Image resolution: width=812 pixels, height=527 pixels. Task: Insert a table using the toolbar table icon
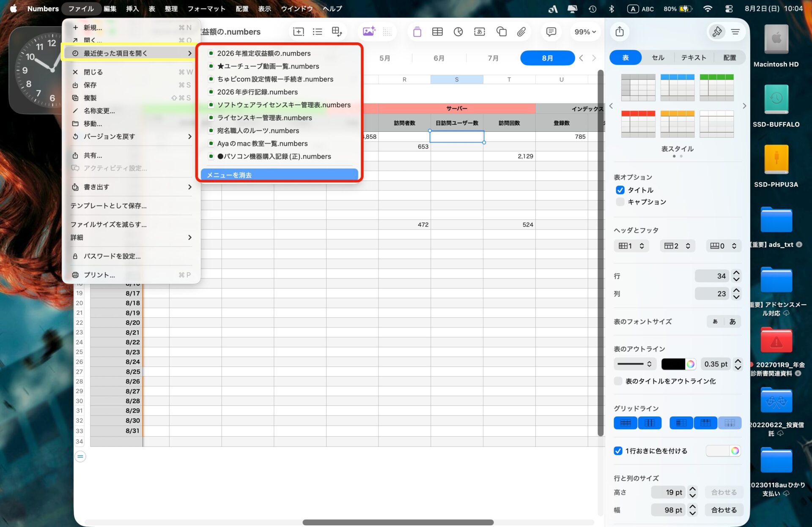click(437, 32)
